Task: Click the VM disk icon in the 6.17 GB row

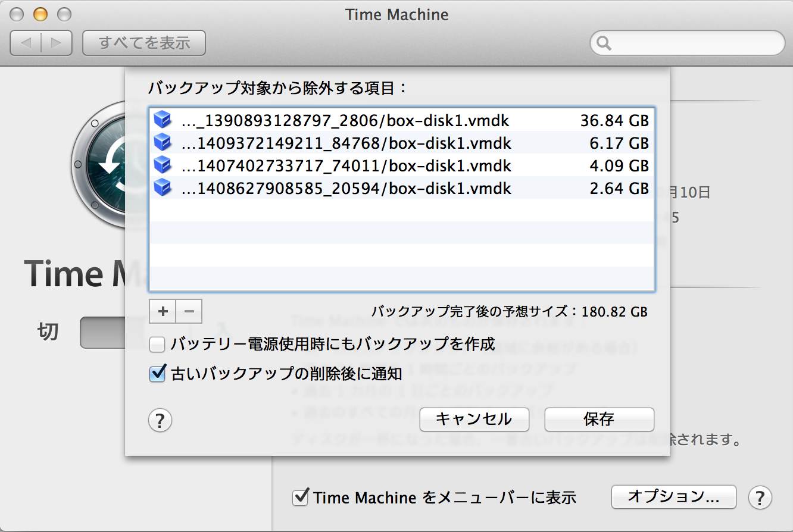Action: click(x=162, y=143)
